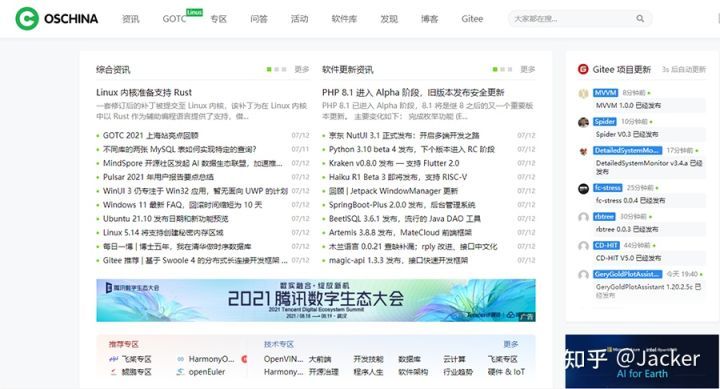Select first carousel dot in 综合资讯
The image size is (720, 389).
(x=269, y=69)
